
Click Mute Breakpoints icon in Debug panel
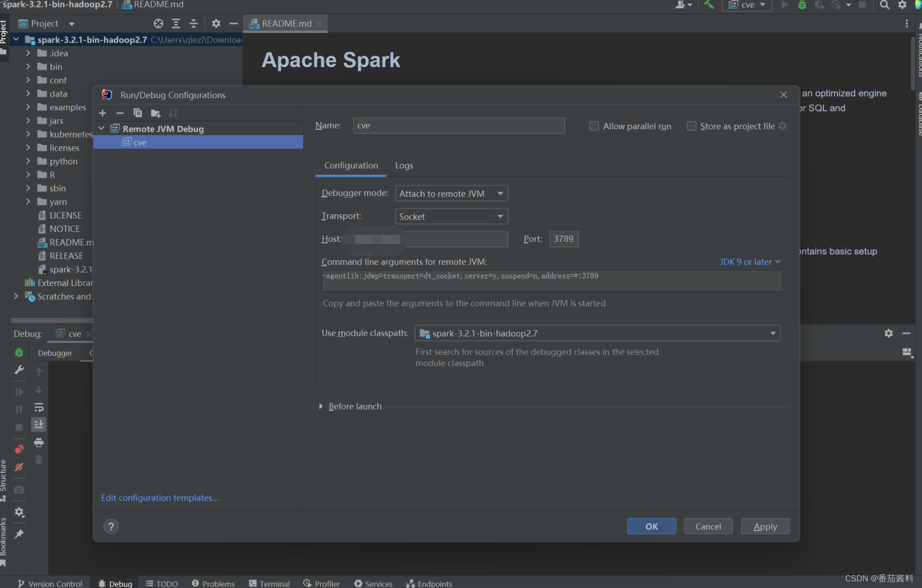[x=19, y=467]
